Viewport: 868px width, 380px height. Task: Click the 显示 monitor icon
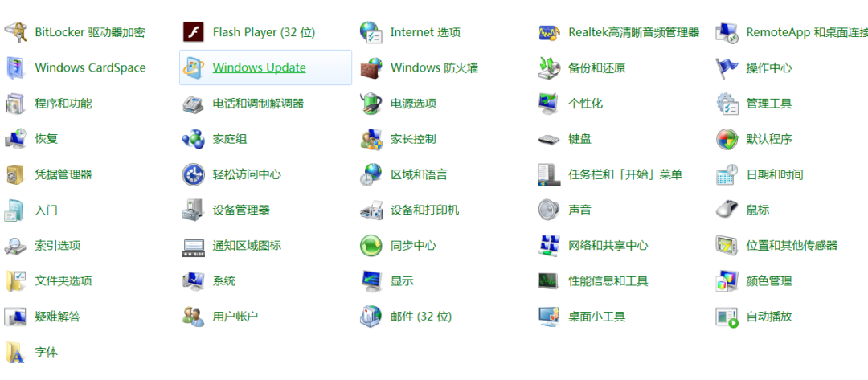371,281
